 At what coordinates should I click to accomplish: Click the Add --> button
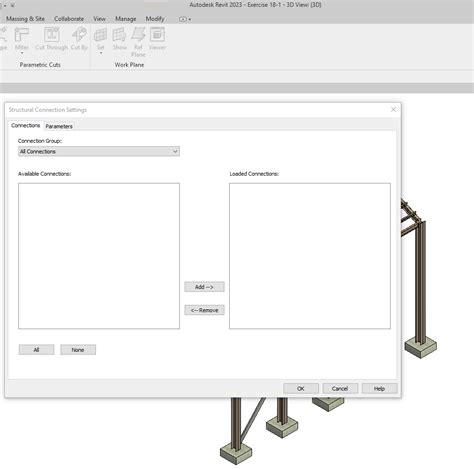pos(204,287)
